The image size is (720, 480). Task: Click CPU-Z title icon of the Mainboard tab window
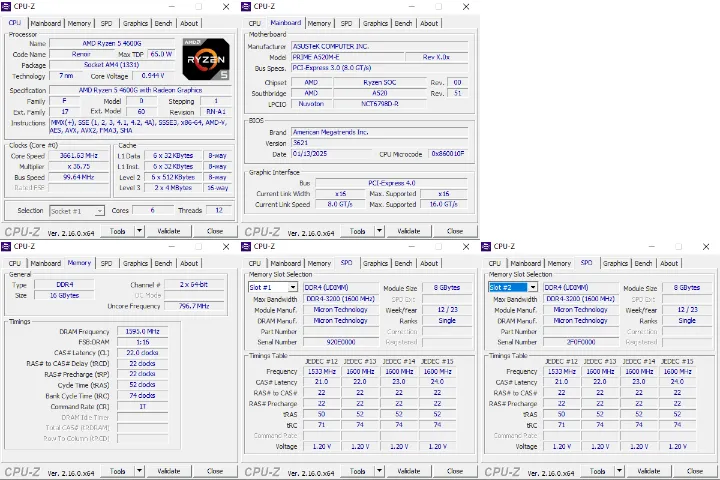(x=247, y=6)
